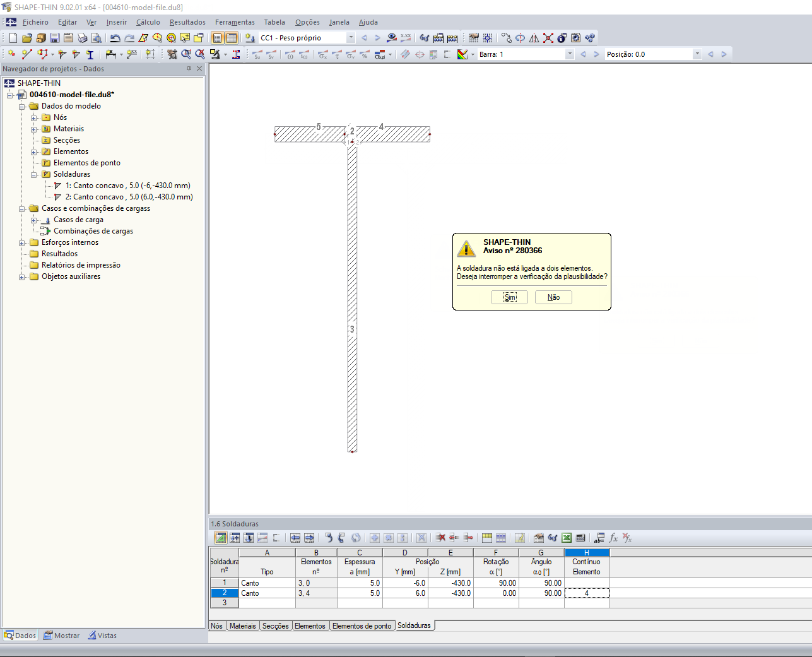
Task: Open the Opções menu
Action: (307, 22)
